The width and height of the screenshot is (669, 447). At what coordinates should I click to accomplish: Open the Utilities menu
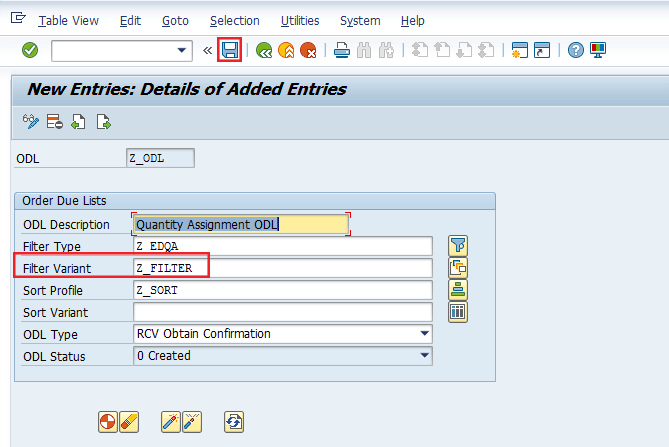click(300, 20)
